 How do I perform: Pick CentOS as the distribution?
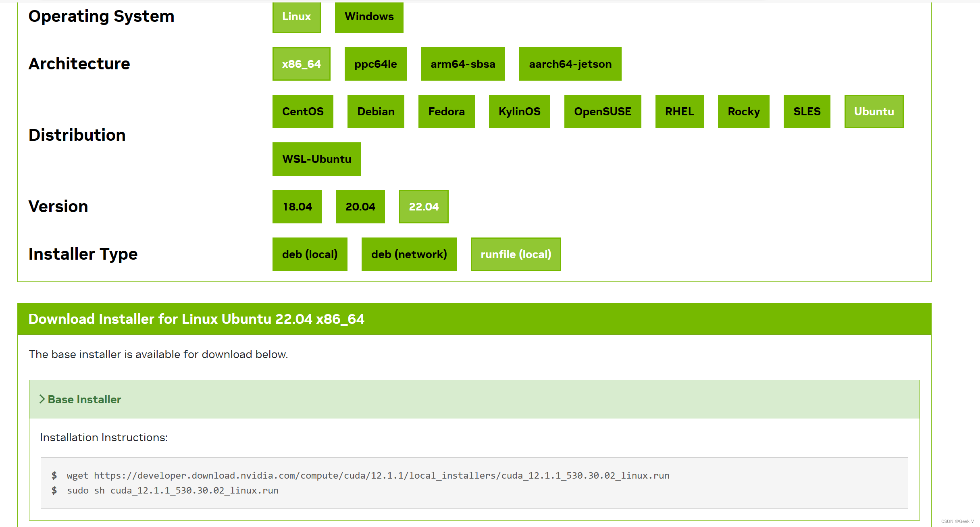[x=303, y=111]
